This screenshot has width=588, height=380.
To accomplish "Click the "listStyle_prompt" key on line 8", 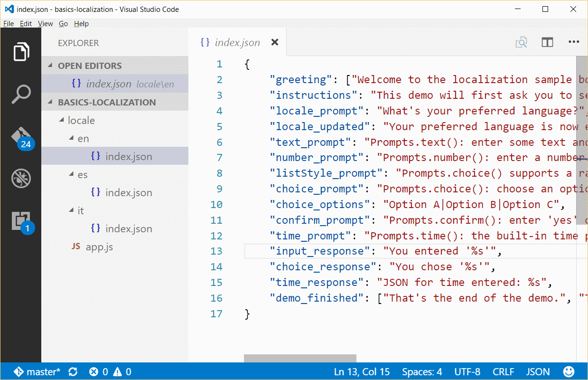I will pos(327,173).
